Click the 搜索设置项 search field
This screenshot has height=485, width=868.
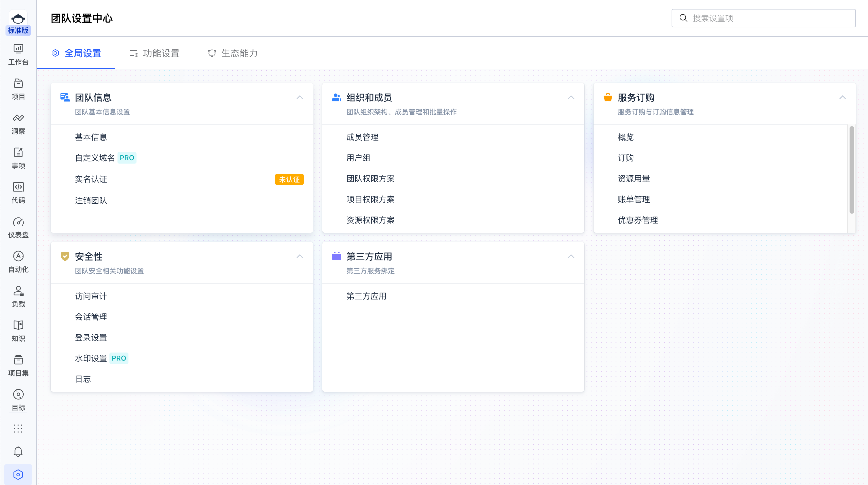point(763,18)
